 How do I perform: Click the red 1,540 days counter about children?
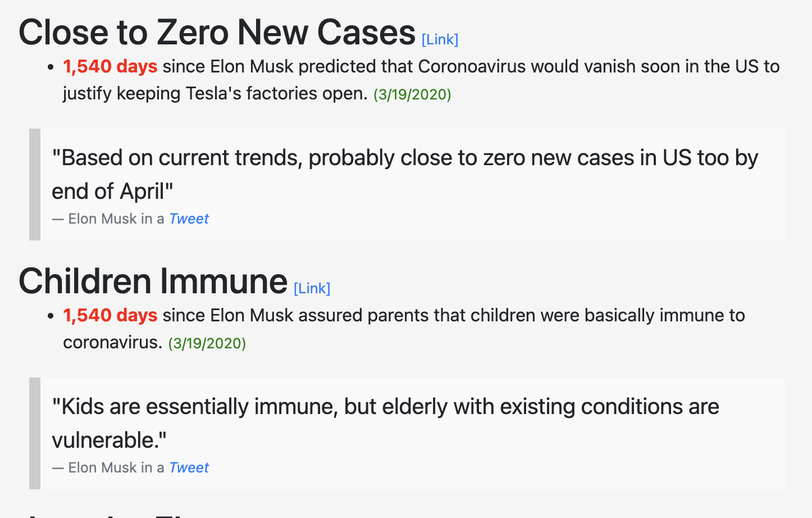(x=110, y=315)
